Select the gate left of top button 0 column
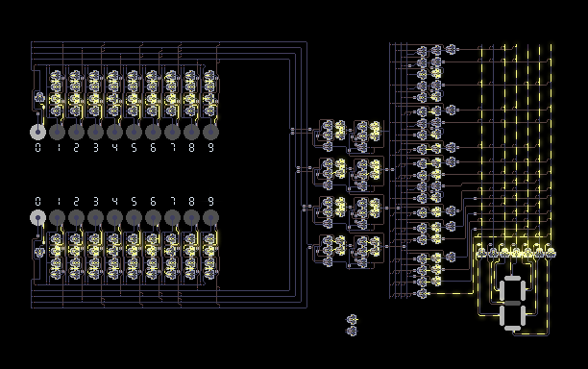The width and height of the screenshot is (588, 369). click(x=39, y=97)
